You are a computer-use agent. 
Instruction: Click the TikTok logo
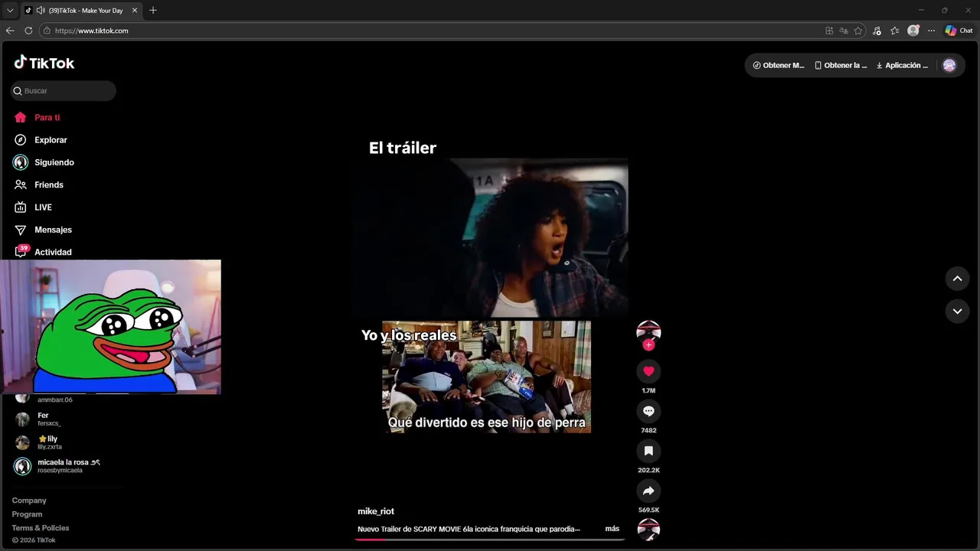click(44, 63)
